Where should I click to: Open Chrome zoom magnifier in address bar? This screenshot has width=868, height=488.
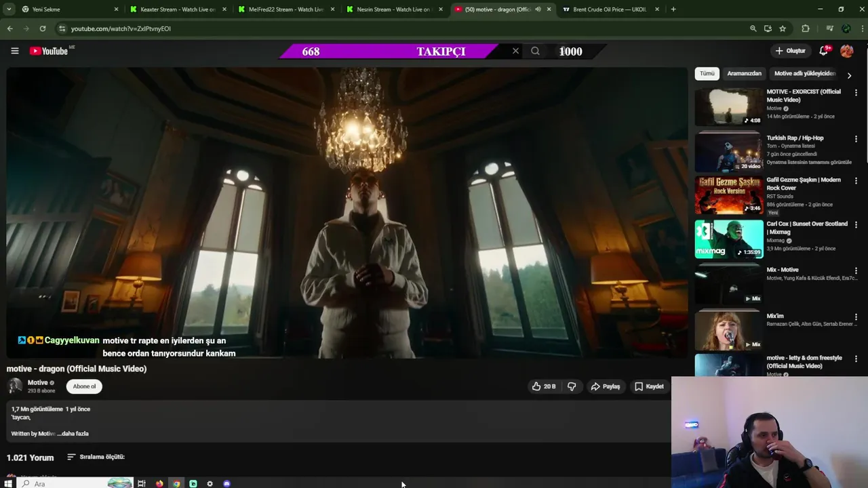(x=753, y=28)
